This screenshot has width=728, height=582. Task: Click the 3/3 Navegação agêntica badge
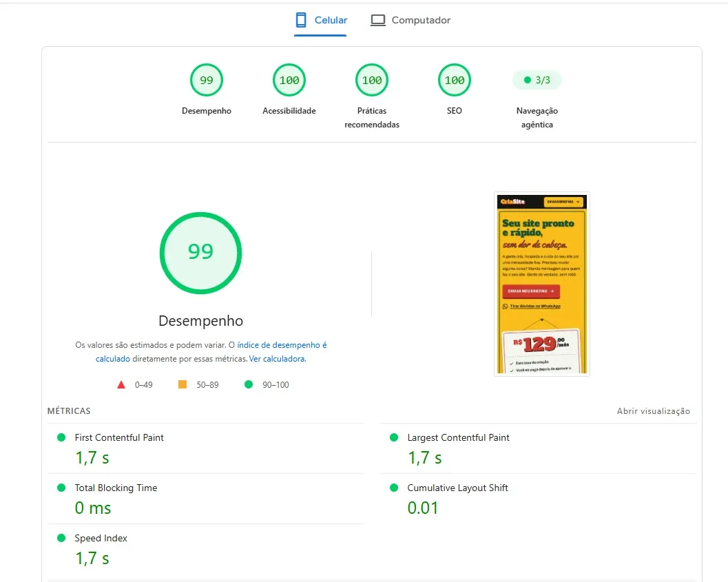click(537, 80)
